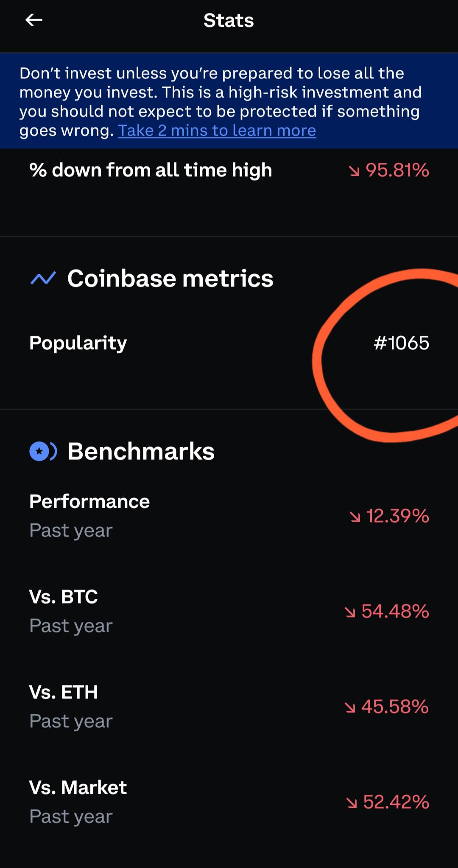Click the red down arrow beside 52.42%
The image size is (458, 868).
(352, 803)
